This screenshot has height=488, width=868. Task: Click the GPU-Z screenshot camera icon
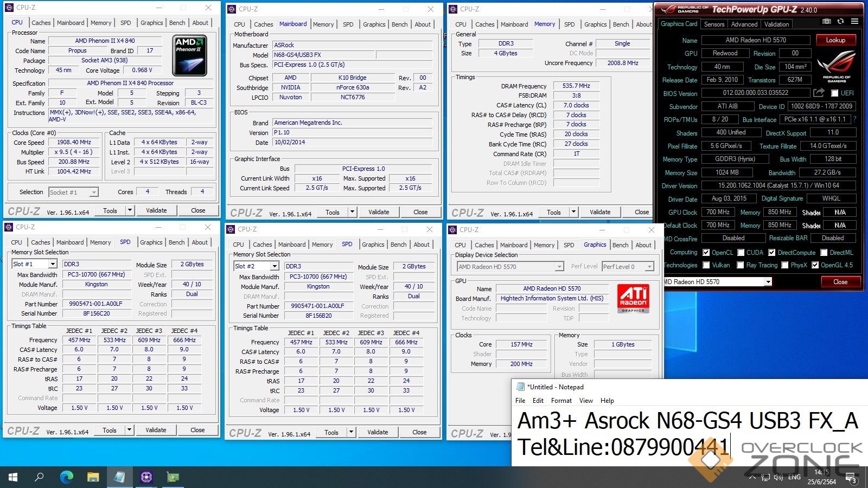[x=826, y=22]
